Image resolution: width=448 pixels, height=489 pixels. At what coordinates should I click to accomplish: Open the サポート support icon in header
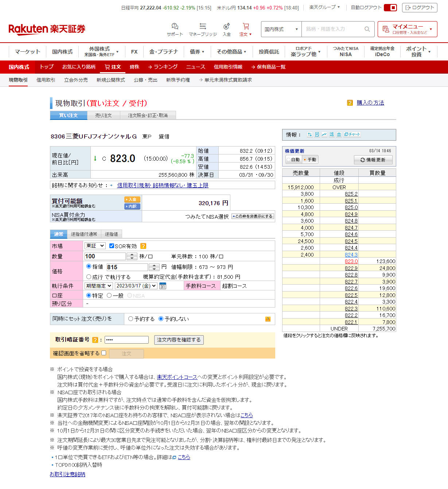coord(175,27)
